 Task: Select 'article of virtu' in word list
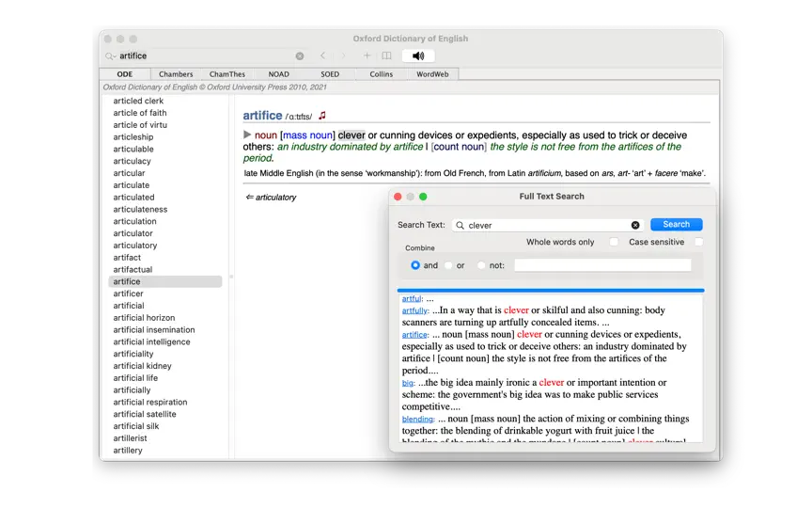pyautogui.click(x=140, y=125)
